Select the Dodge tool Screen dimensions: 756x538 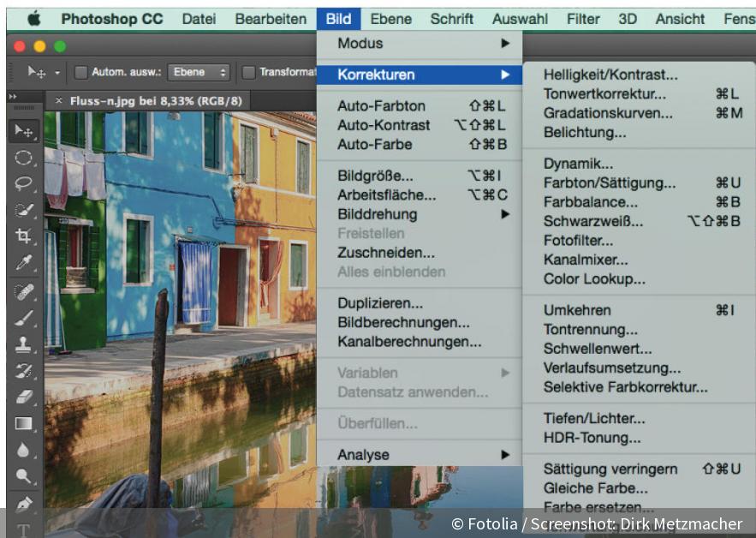point(23,475)
